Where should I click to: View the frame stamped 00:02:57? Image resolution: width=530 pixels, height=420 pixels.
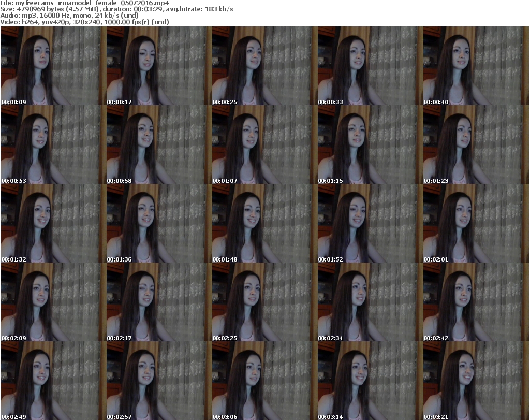click(159, 381)
